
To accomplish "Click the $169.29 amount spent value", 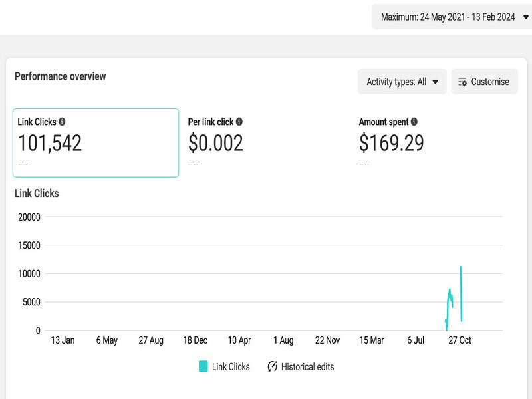I will click(x=391, y=143).
